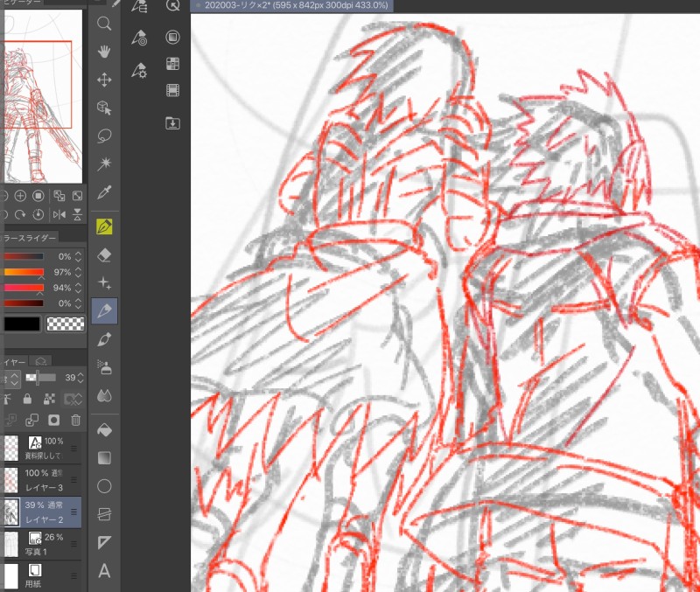Open the Tool Property palette with gear icon

pyautogui.click(x=139, y=71)
